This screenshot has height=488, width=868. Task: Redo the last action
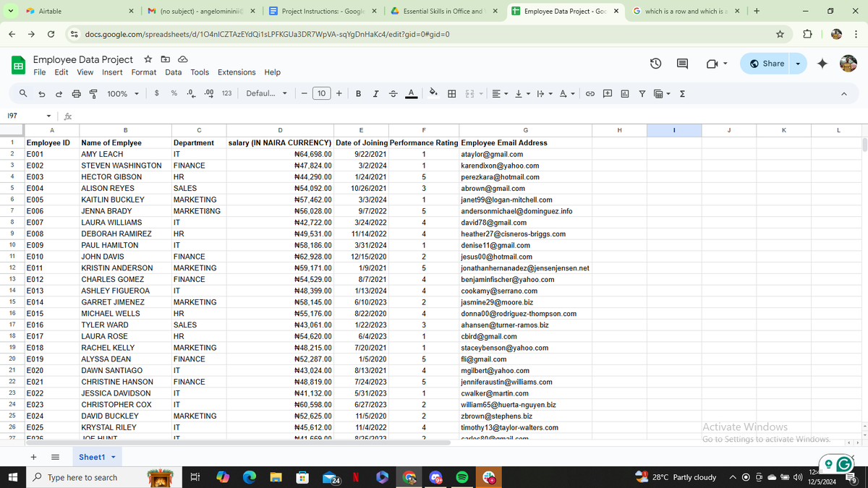[59, 93]
